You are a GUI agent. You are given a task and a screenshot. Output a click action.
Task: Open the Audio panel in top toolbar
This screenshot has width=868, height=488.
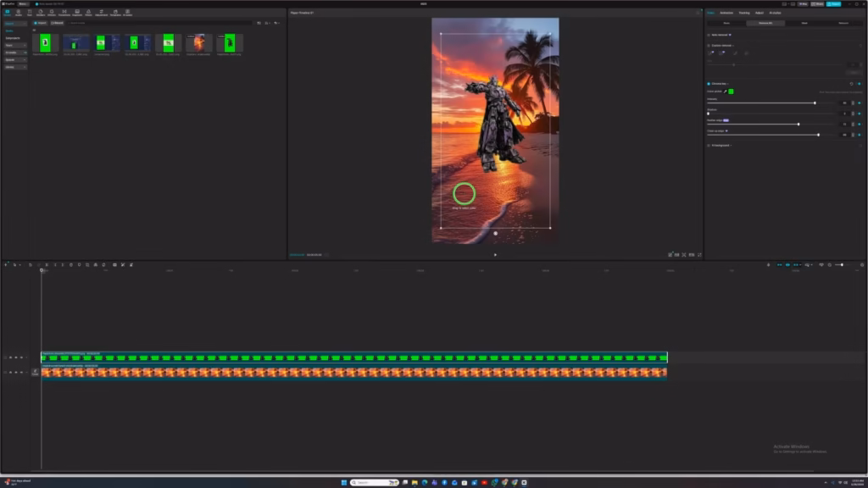pyautogui.click(x=19, y=13)
